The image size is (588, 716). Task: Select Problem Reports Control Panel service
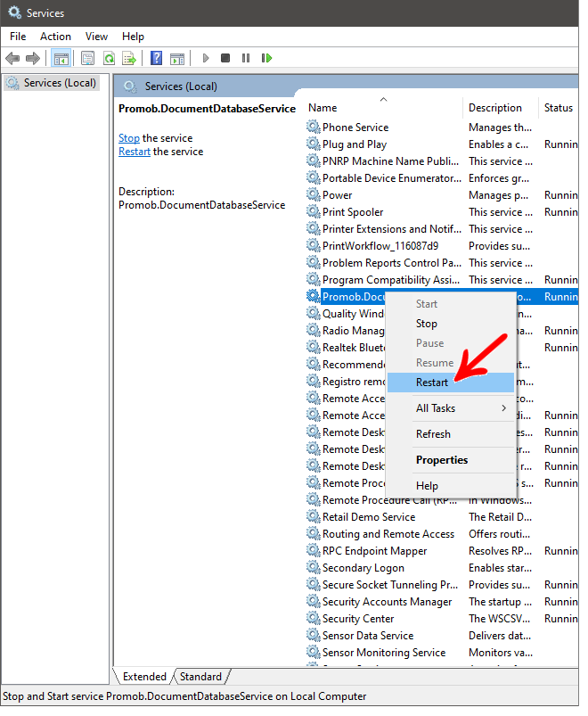[392, 263]
